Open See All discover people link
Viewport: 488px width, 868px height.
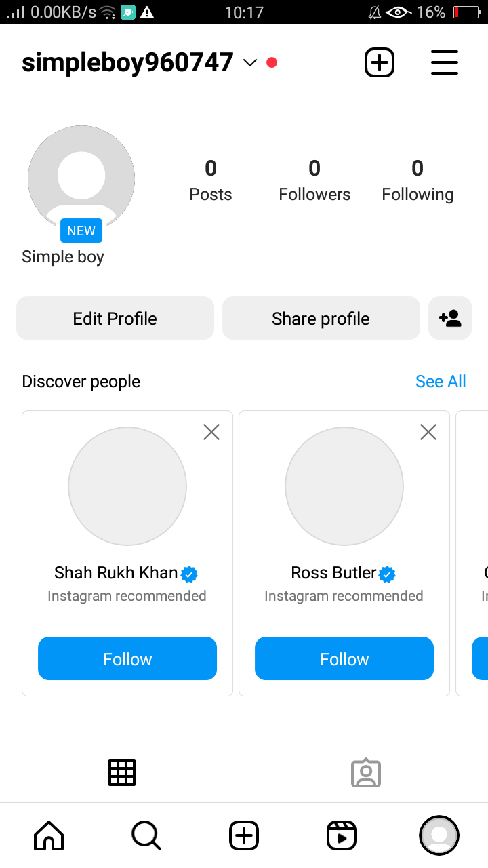pyautogui.click(x=441, y=382)
